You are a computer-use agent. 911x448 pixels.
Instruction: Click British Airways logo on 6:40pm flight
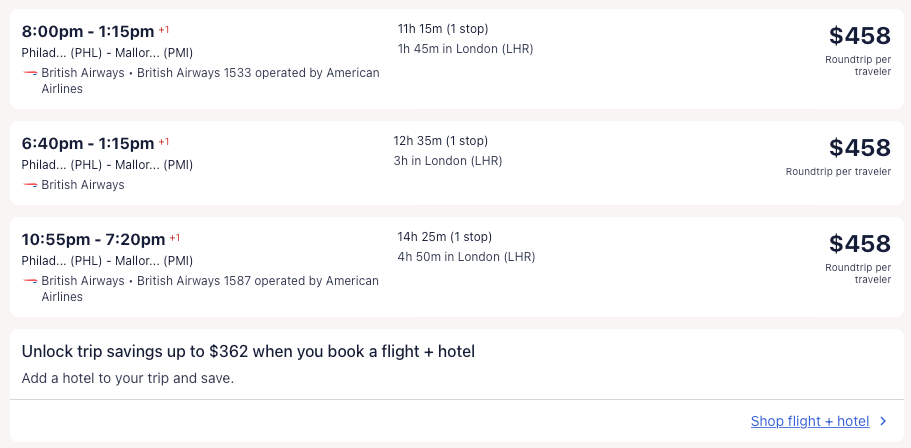[30, 185]
